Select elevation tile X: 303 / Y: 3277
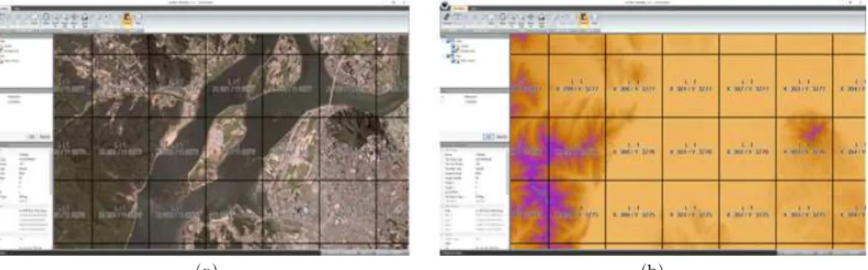Screen dimensions: 868x270 804,86
